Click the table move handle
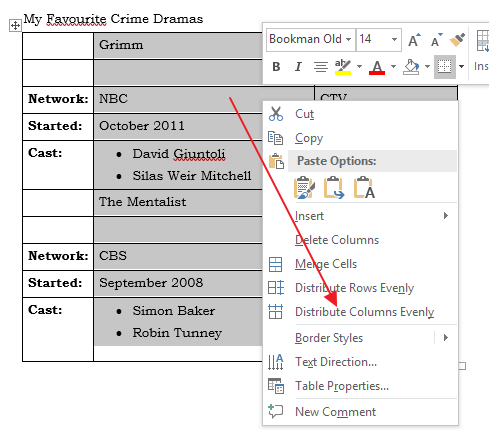The width and height of the screenshot is (489, 430). [15, 25]
